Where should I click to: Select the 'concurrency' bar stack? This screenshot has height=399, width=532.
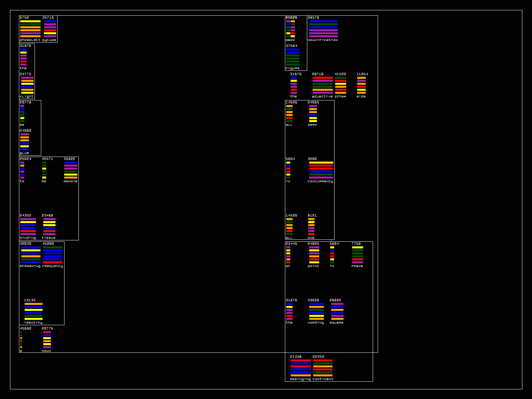click(321, 170)
